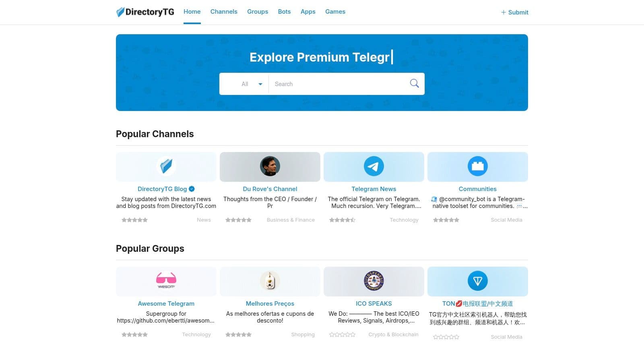The width and height of the screenshot is (644, 362).
Task: Click the Melhores Preços group avatar
Action: pos(270,281)
